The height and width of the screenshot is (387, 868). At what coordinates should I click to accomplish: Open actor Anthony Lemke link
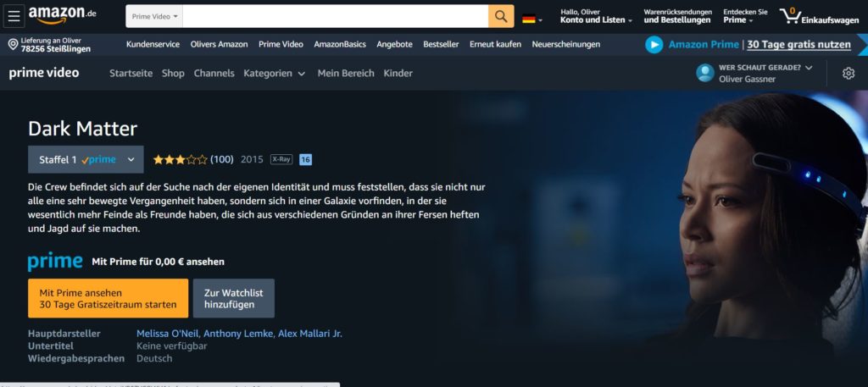pyautogui.click(x=238, y=334)
